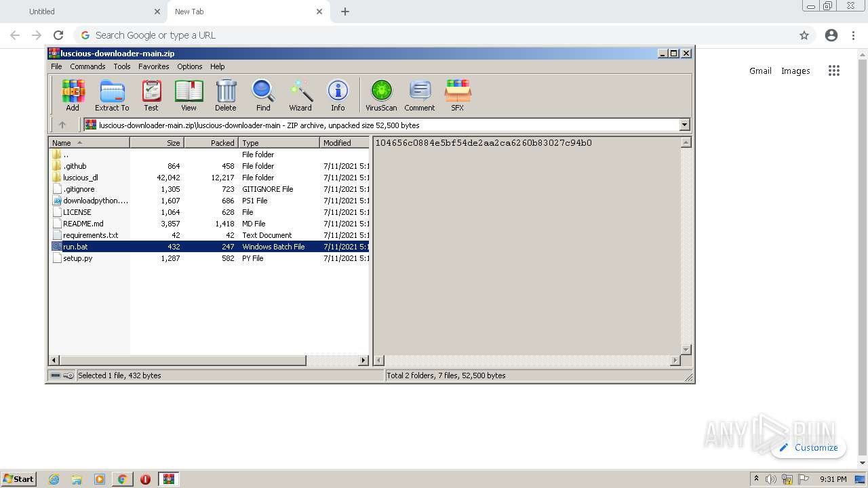Select the README.md file
This screenshot has height=488, width=868.
210,224
